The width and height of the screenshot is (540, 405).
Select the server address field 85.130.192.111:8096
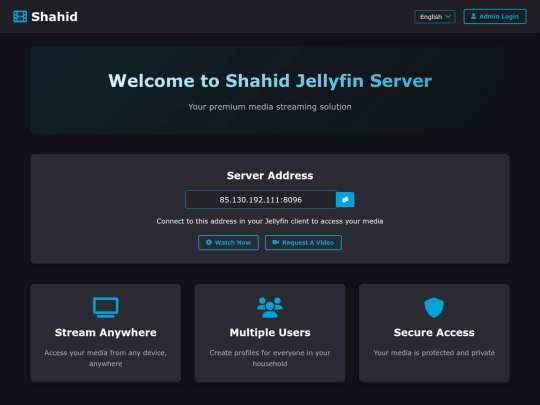(x=261, y=200)
